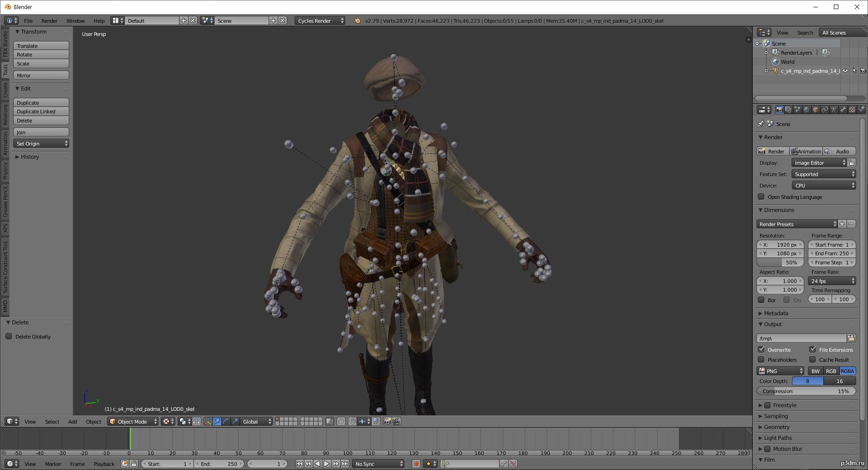Screen dimensions: 868x470
Task: Click the render restrict camera icon in outliner
Action: coord(863,71)
